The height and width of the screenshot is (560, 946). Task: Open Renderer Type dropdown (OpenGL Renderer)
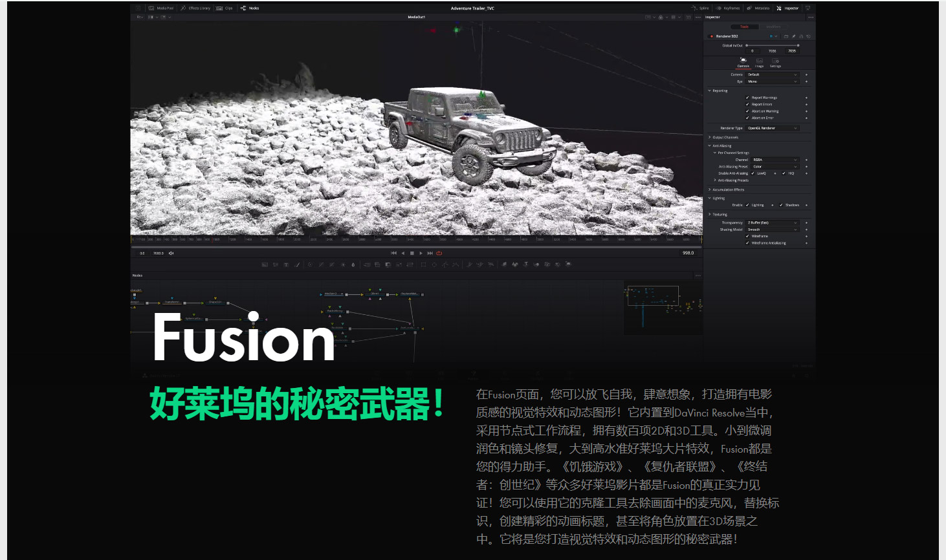point(773,128)
